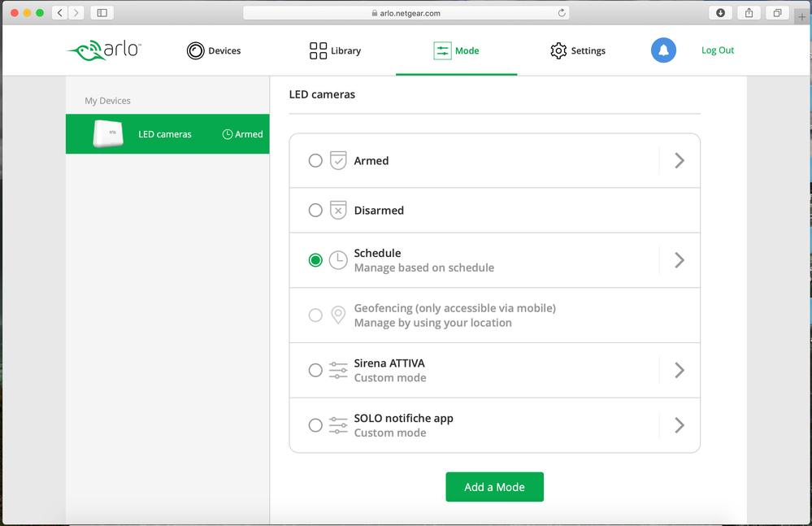Open notifications bell
The width and height of the screenshot is (812, 526).
click(663, 50)
